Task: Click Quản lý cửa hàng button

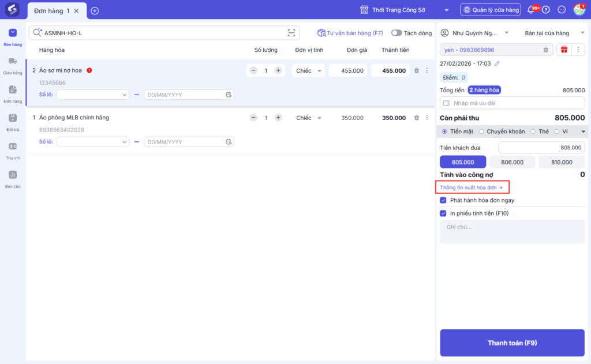Action: coord(491,10)
